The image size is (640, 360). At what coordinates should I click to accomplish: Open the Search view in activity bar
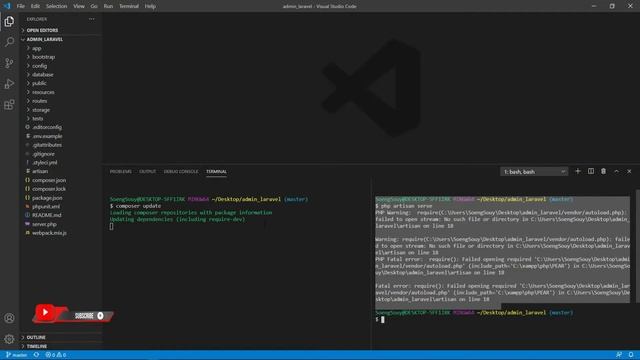point(9,42)
